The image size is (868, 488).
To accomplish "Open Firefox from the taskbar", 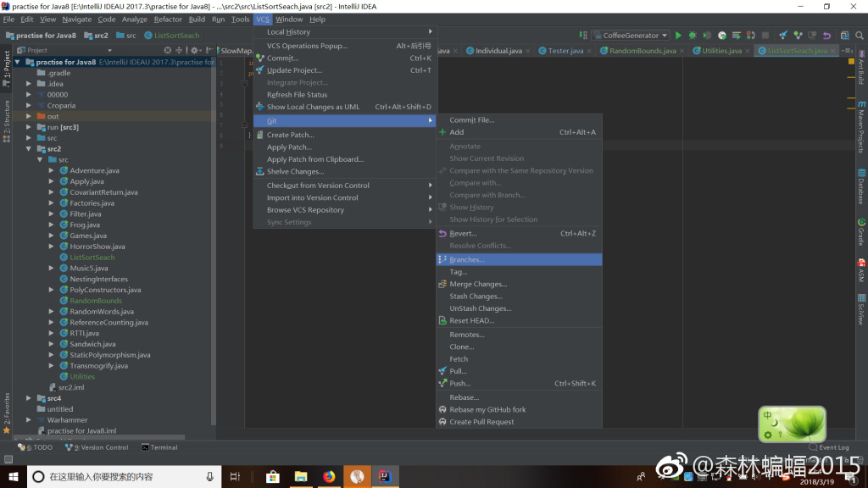I will [x=329, y=476].
